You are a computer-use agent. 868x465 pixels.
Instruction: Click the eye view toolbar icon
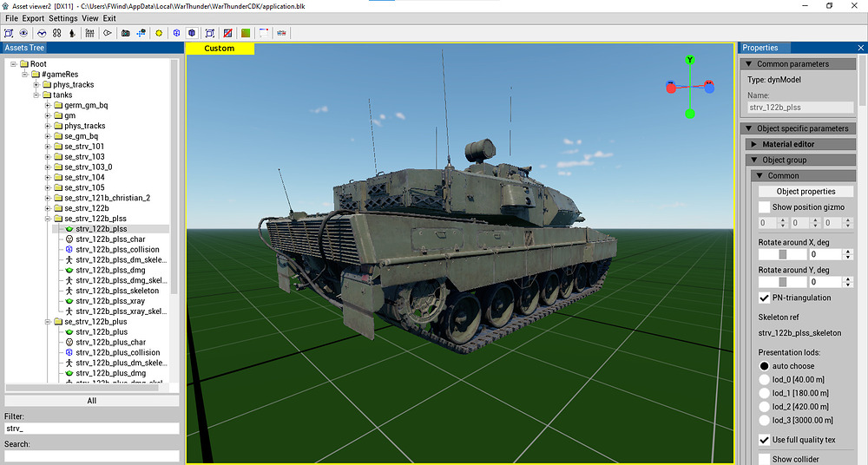pos(23,33)
